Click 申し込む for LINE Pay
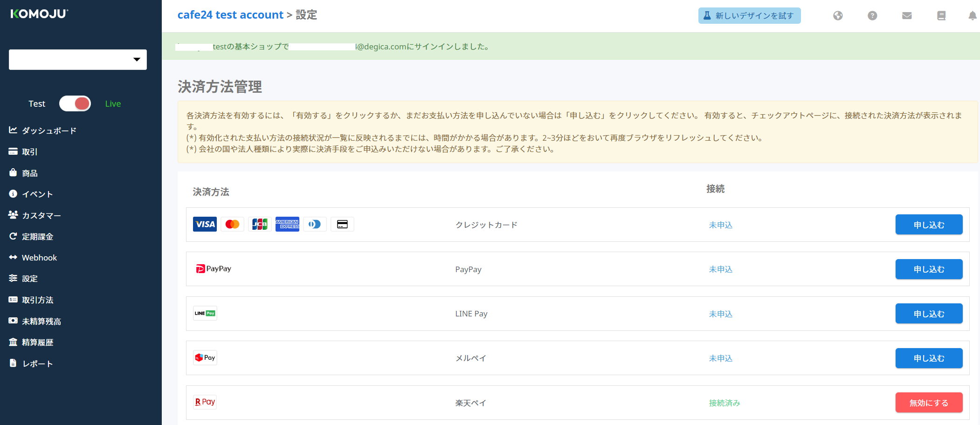Image resolution: width=980 pixels, height=425 pixels. click(929, 314)
